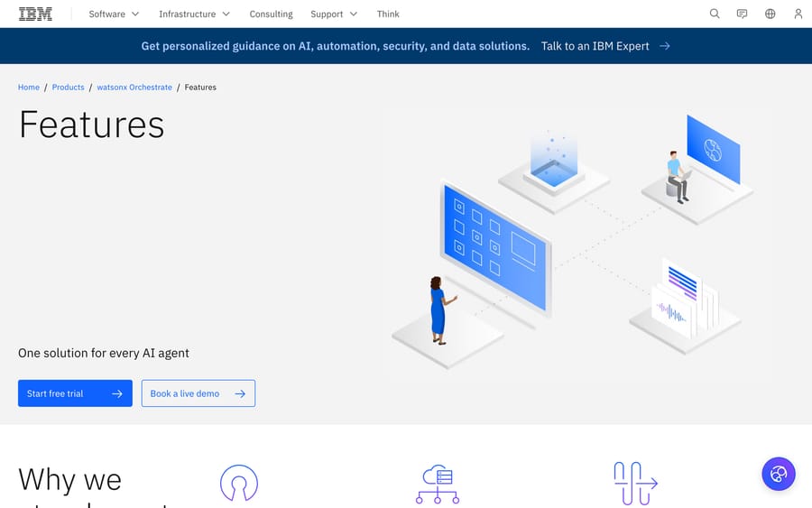Click Book a live demo button
Viewport: 812px width, 508px height.
tap(198, 393)
